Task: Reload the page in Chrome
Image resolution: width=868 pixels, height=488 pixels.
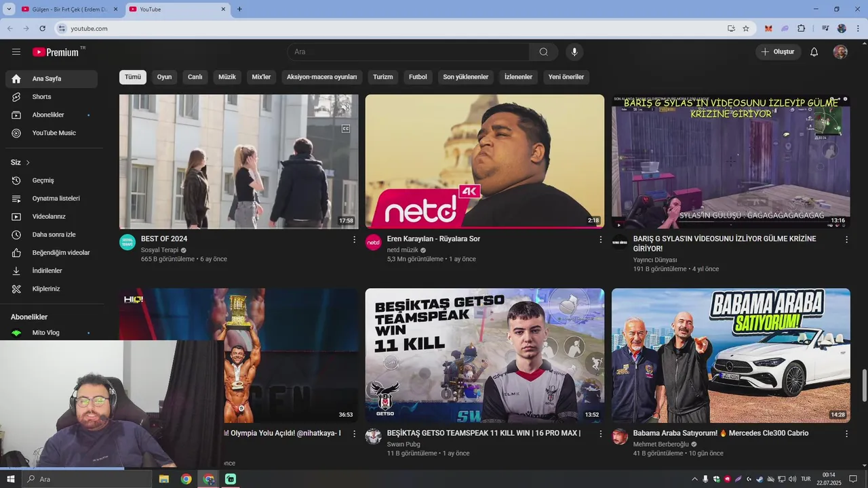Action: [42, 28]
